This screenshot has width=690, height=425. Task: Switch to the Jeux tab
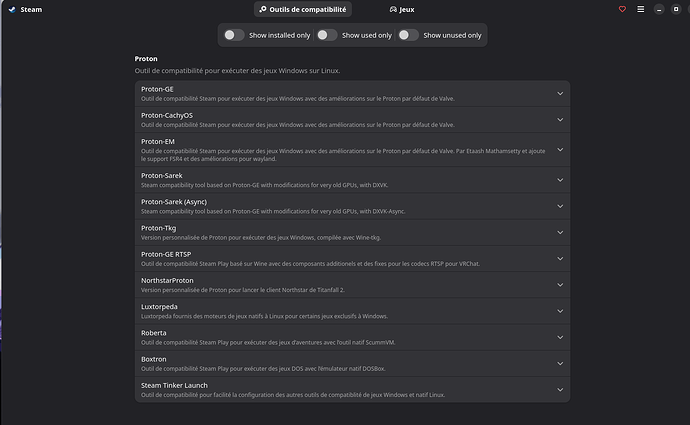click(402, 9)
